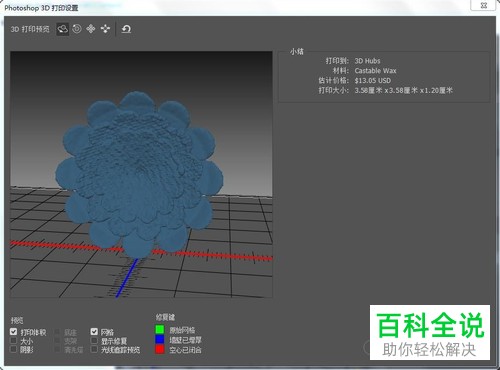Toggle the 打印体积 checkbox
This screenshot has width=500, height=370.
click(13, 332)
